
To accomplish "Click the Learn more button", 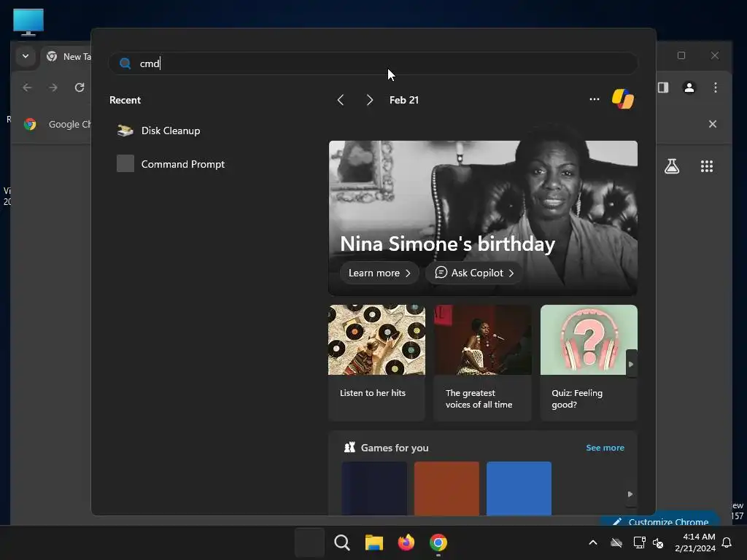I will coord(379,273).
